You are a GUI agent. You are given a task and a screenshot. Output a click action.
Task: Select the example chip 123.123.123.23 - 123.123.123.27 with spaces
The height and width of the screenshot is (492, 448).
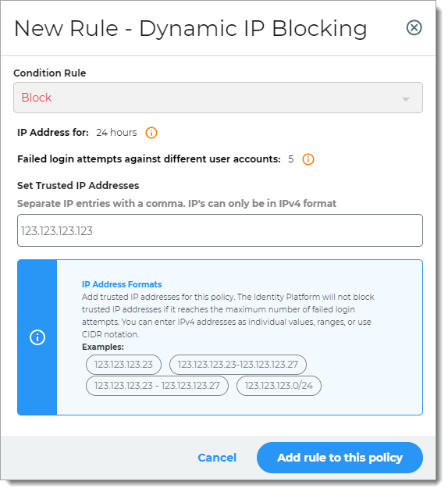click(157, 386)
